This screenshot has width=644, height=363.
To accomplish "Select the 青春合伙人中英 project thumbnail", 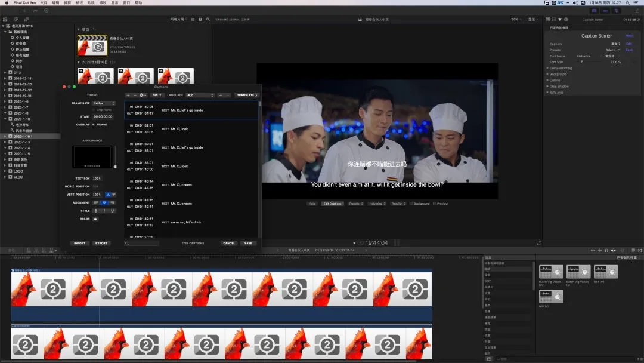I will [92, 45].
